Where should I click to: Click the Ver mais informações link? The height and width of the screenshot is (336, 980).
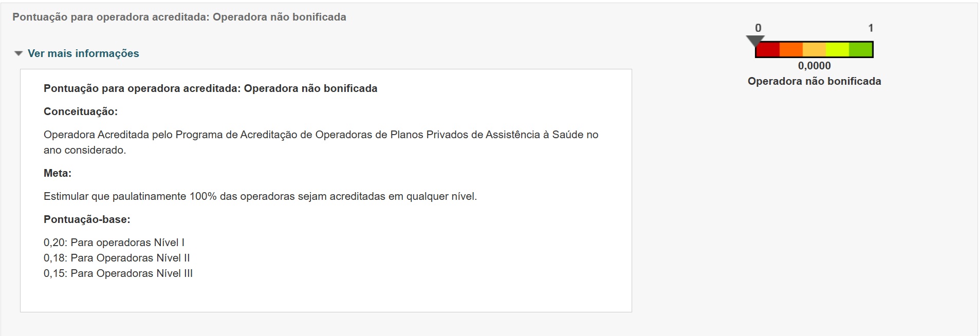tap(83, 53)
